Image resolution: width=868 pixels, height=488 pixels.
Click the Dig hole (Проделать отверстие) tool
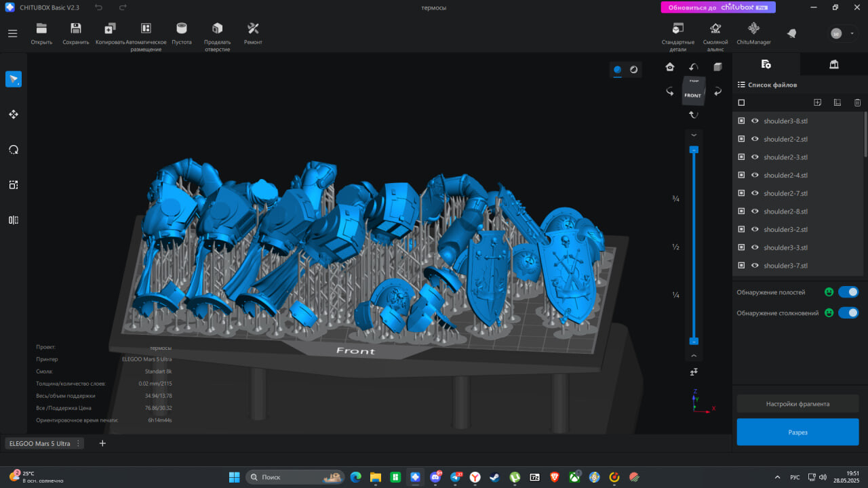coord(217,37)
